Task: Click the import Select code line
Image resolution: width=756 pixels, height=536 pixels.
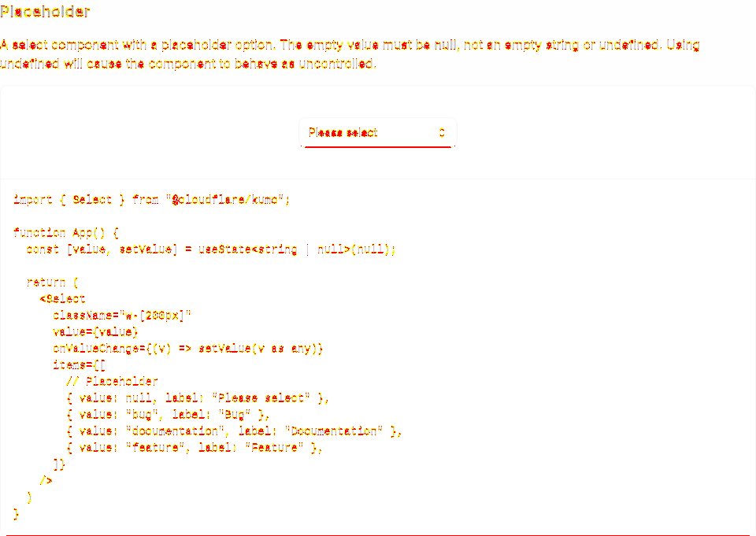Action: 151,200
